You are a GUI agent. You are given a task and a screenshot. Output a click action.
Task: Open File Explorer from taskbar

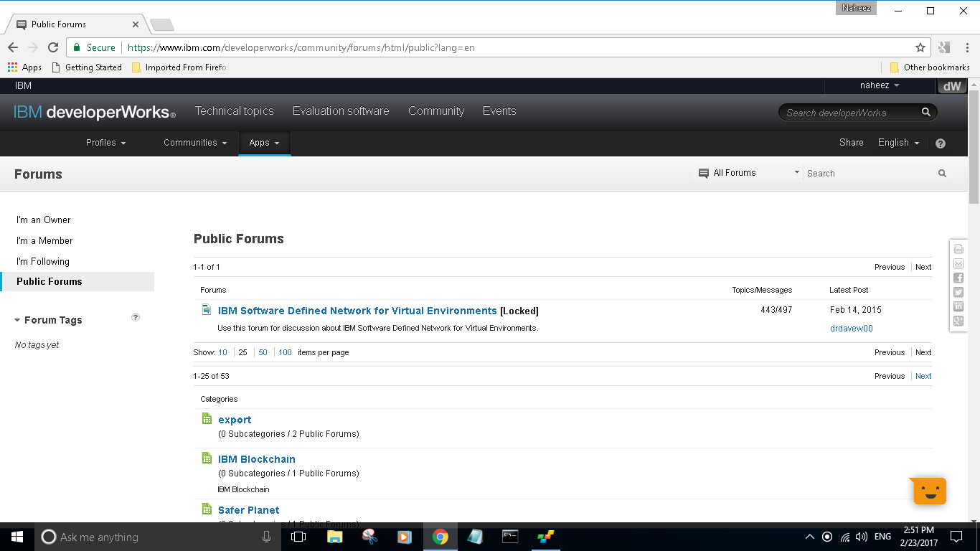pyautogui.click(x=334, y=537)
